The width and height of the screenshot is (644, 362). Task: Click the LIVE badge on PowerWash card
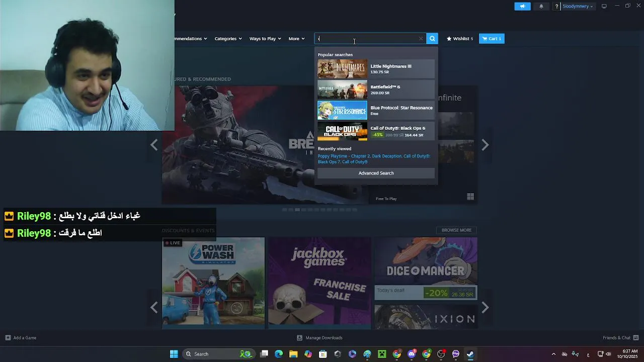[x=173, y=243]
